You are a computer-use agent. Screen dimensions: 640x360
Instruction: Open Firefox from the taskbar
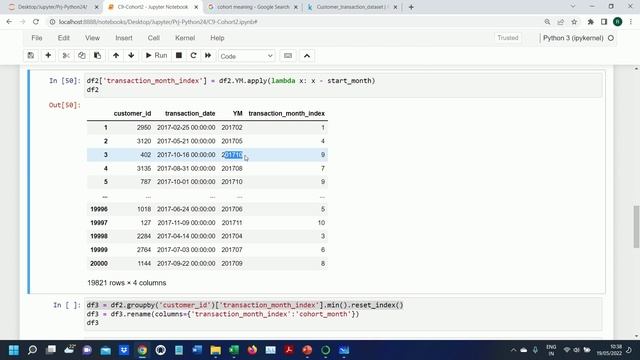(x=252, y=350)
